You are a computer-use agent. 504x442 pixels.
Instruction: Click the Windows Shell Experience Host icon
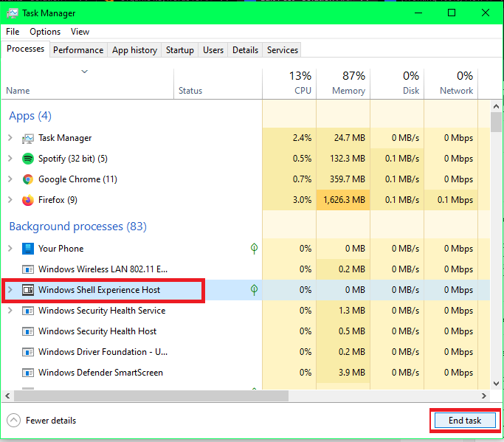(28, 290)
